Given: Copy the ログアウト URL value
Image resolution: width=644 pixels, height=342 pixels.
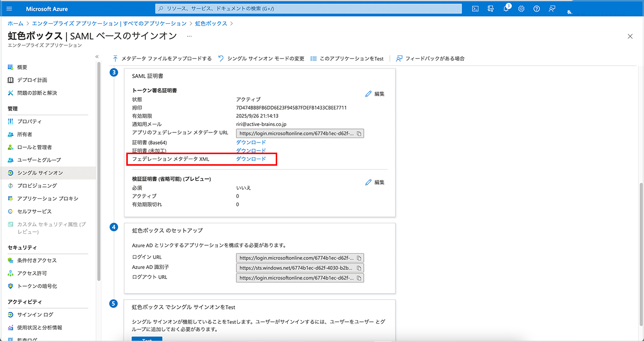Looking at the screenshot, I should click(359, 278).
